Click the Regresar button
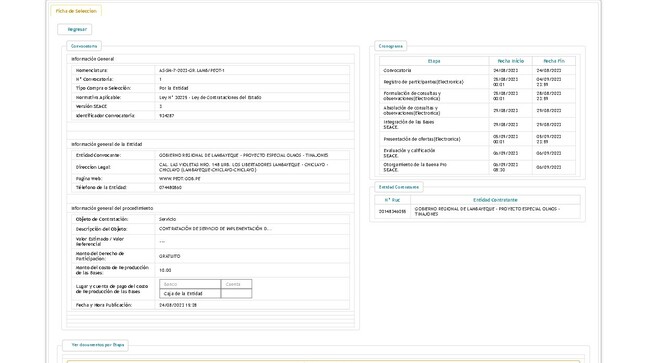This screenshot has height=363, width=645. click(x=75, y=29)
